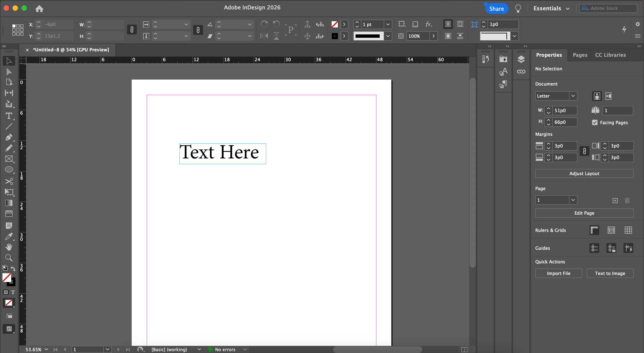Select the Hand tool
644x353 pixels.
click(x=9, y=247)
